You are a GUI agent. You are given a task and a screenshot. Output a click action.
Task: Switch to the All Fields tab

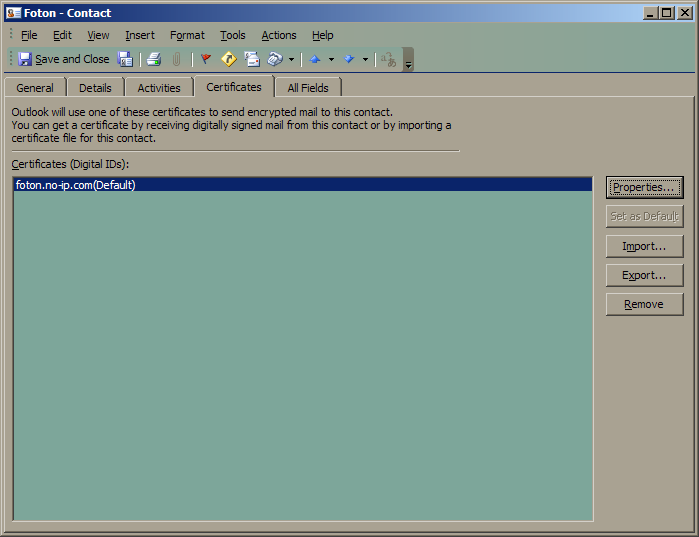(x=308, y=88)
